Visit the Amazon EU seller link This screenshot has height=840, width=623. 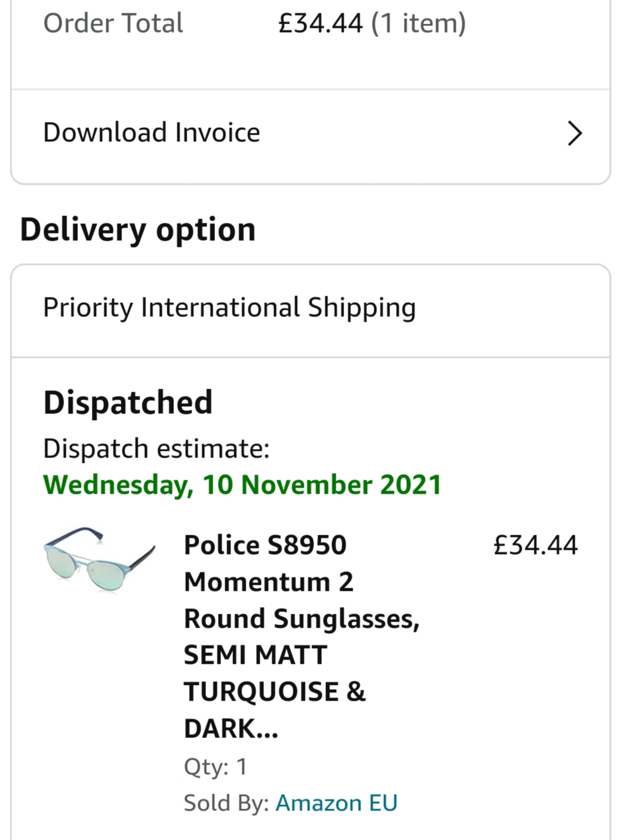(336, 803)
